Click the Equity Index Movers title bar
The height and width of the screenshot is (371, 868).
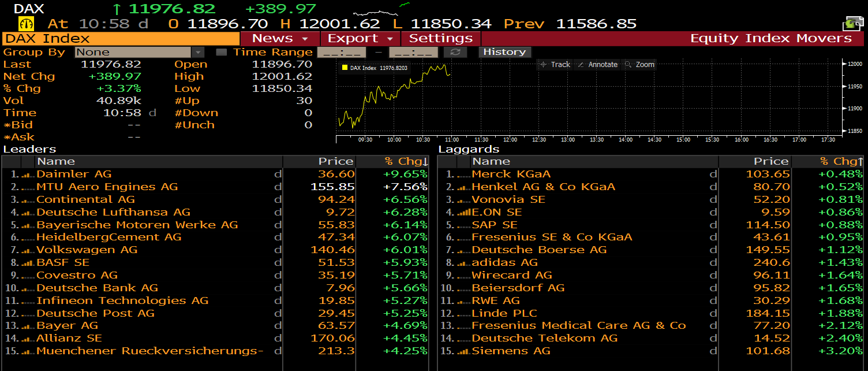tap(770, 39)
